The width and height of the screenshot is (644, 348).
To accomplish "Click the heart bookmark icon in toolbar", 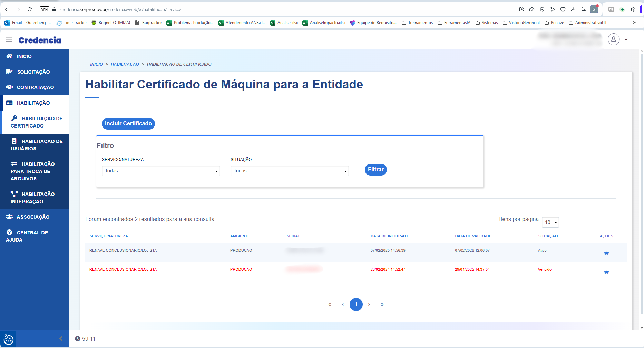I will click(x=563, y=9).
